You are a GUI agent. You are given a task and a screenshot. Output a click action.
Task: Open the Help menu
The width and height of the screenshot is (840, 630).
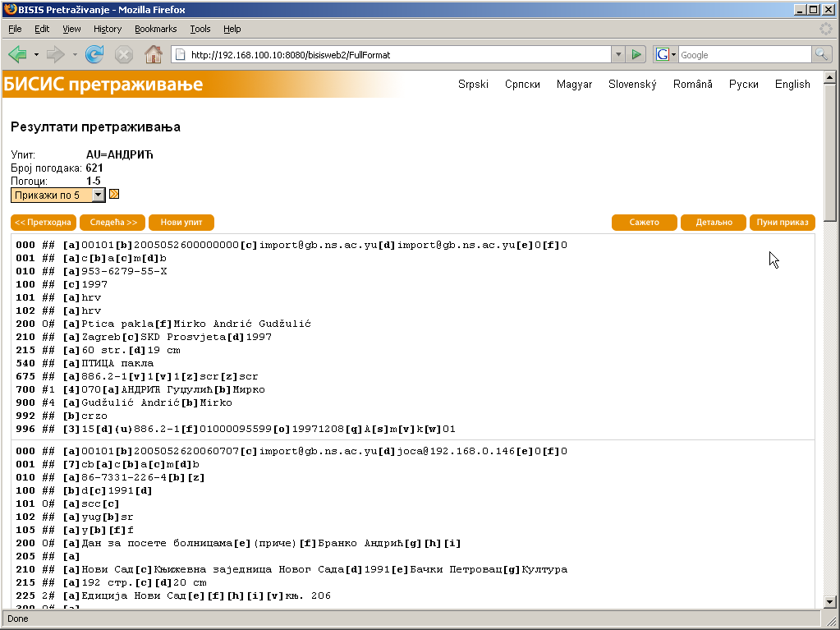pyautogui.click(x=232, y=29)
